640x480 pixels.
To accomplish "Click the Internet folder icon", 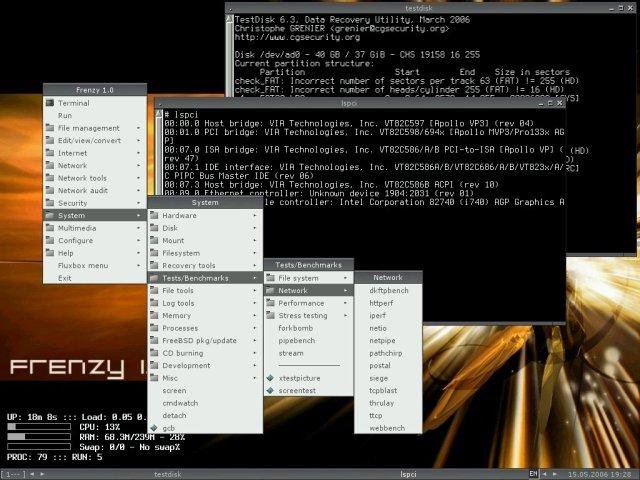I will point(50,153).
